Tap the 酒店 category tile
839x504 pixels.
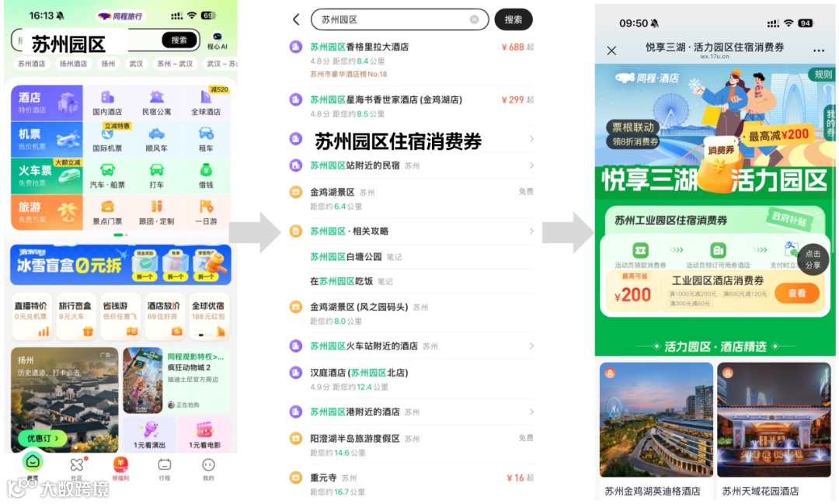47,103
